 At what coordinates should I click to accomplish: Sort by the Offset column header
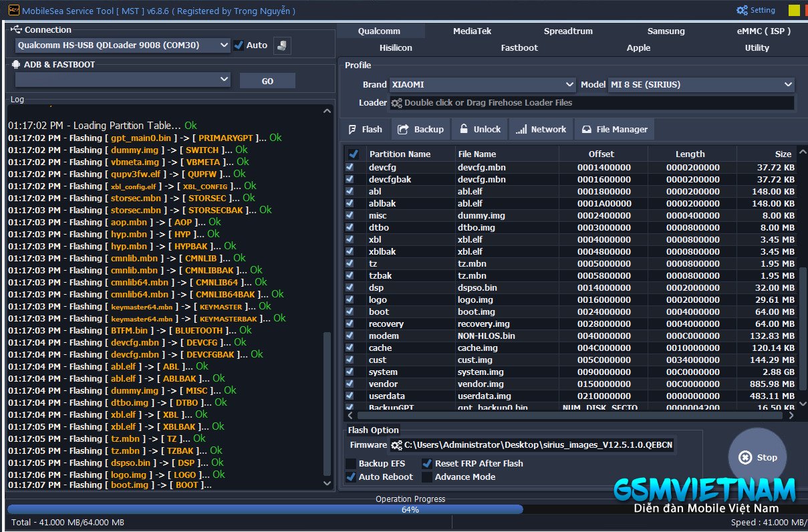(603, 154)
